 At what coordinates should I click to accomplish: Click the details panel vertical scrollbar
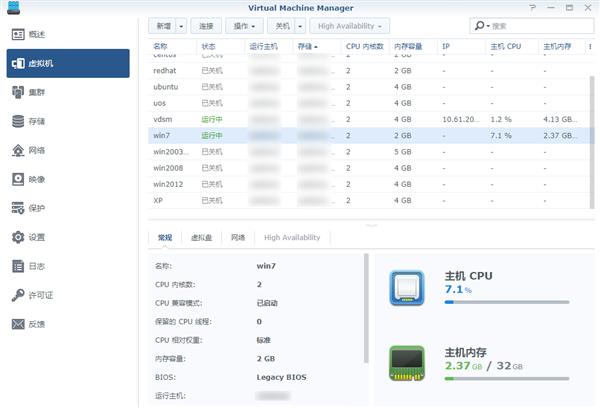366,308
